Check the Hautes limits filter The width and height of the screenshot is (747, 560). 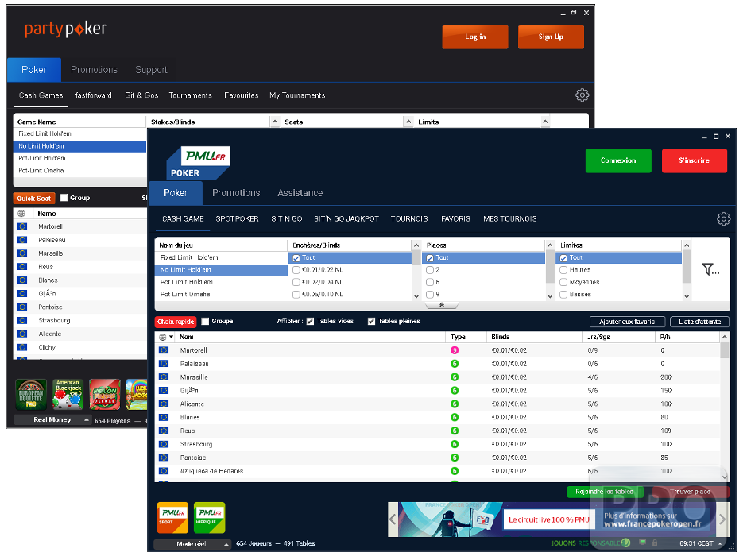563,270
